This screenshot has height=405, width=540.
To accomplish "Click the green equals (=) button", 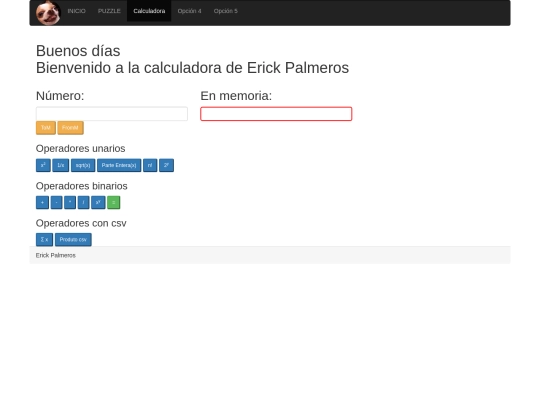I will 114,202.
